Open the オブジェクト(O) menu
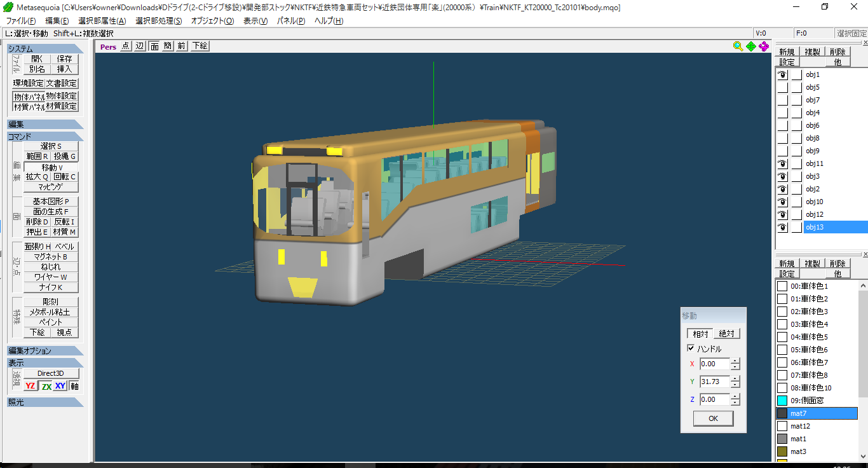Screen dimensions: 868x468 [x=212, y=21]
